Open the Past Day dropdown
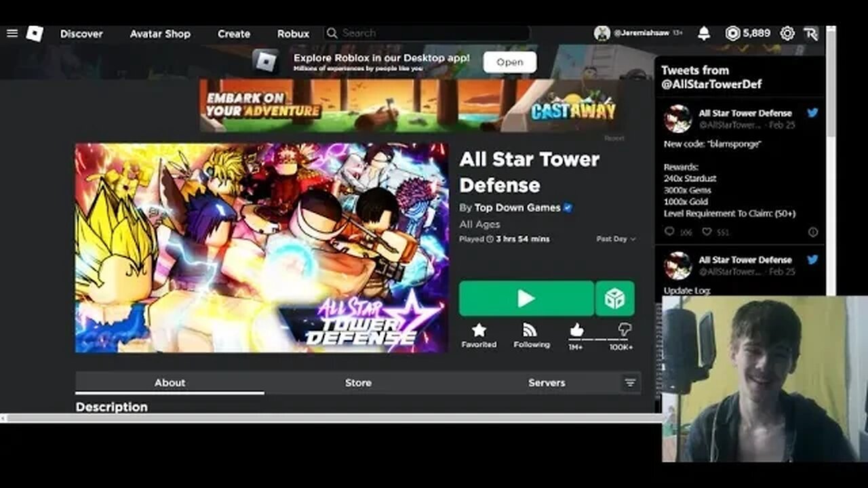The width and height of the screenshot is (868, 488). (x=616, y=239)
